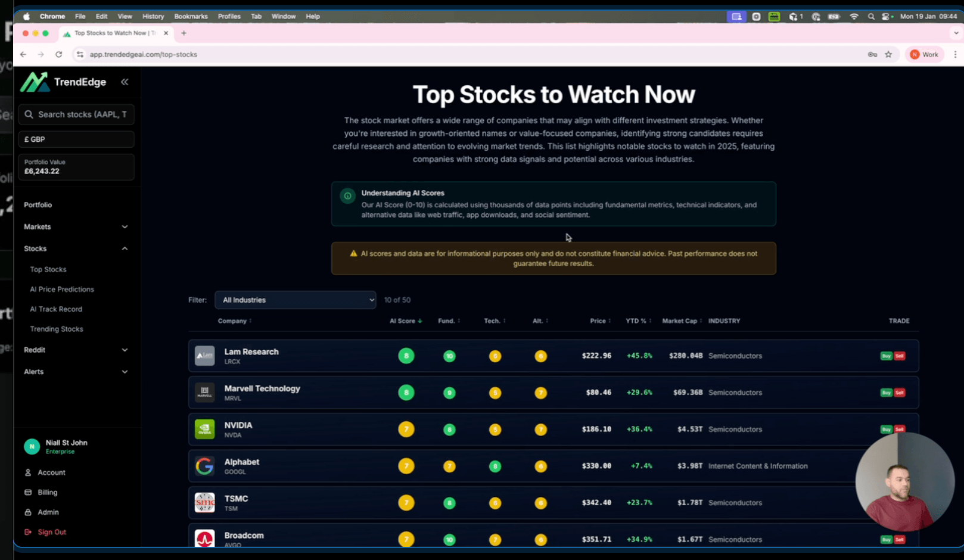Open the Apple menu
Image resolution: width=964 pixels, height=560 pixels.
click(x=26, y=17)
